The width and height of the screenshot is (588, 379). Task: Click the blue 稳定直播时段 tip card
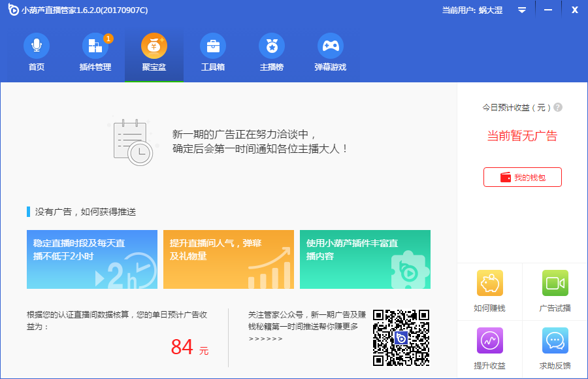[x=92, y=259]
